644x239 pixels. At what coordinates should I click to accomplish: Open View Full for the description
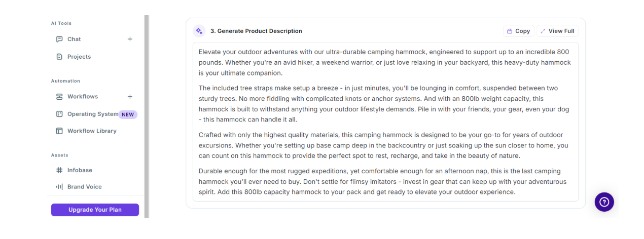pos(557,31)
